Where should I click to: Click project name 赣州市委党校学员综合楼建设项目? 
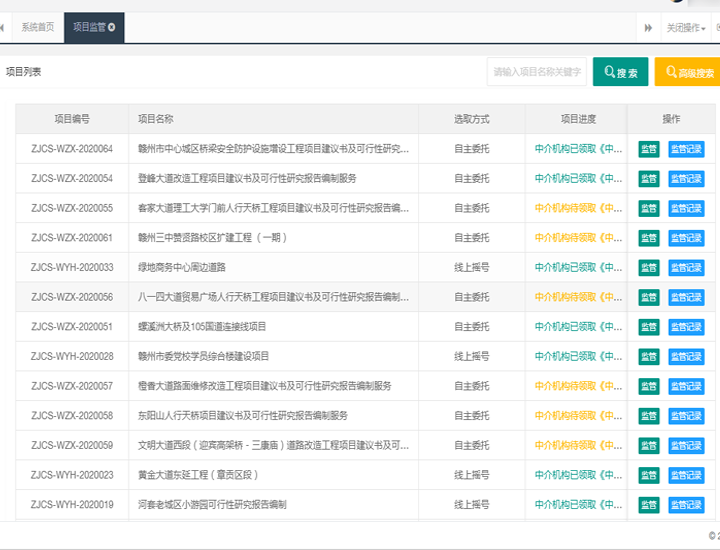[203, 356]
